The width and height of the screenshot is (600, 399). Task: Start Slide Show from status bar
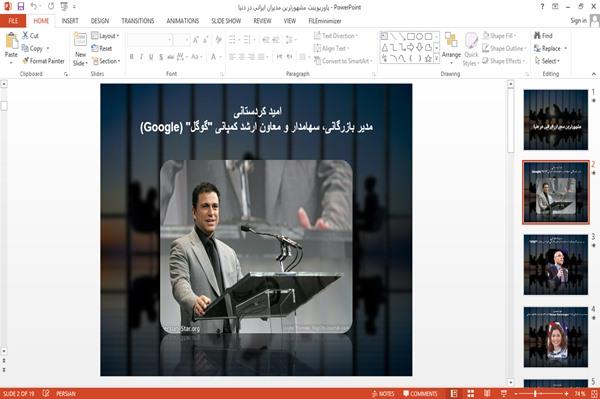pos(504,394)
